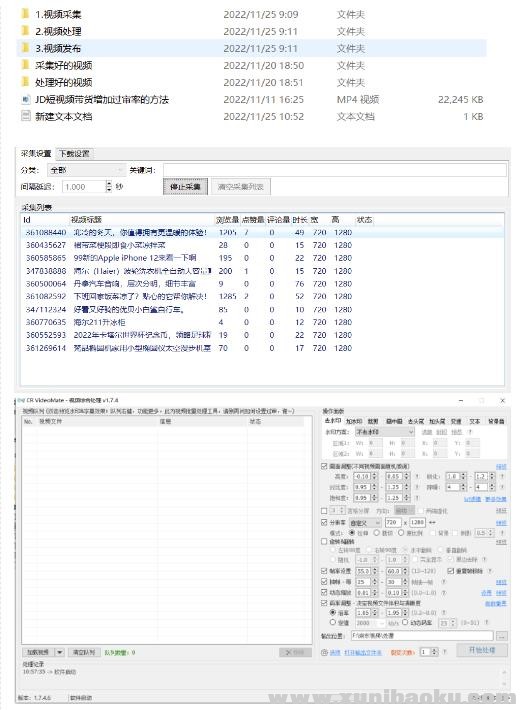Click the JD短视频 MP4 file icon

tap(26, 99)
